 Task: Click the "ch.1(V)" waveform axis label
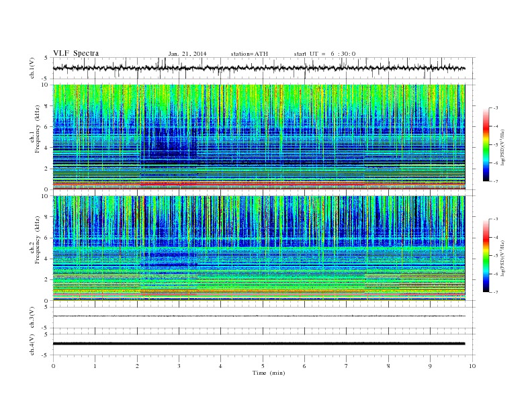coord(32,68)
